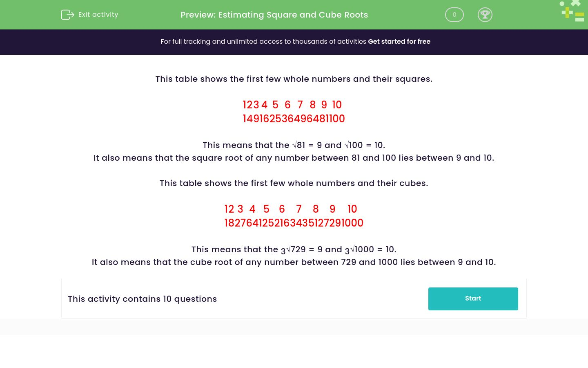
Task: Open the Get started for free link
Action: (x=399, y=42)
